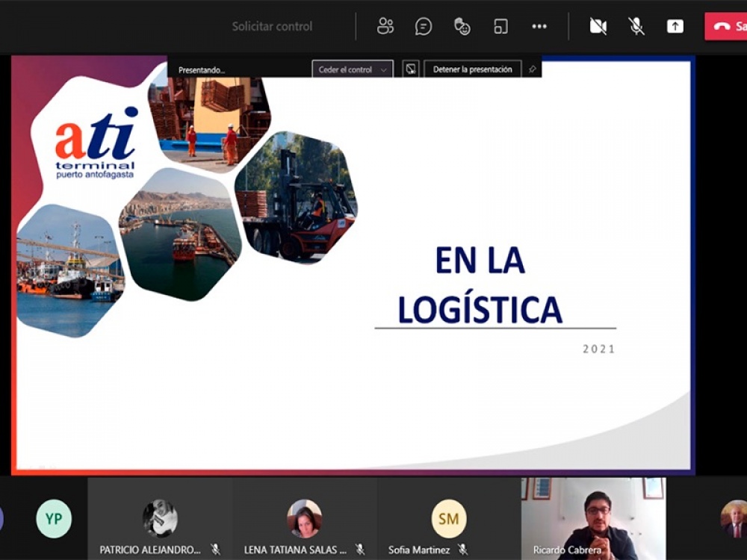
Task: Click the icon next to Ceder el control
Action: click(411, 69)
